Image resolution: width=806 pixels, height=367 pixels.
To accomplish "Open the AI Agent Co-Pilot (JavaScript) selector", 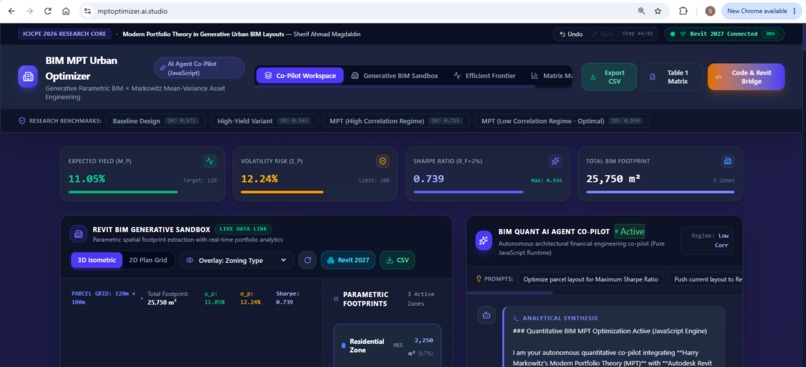I will pyautogui.click(x=199, y=68).
